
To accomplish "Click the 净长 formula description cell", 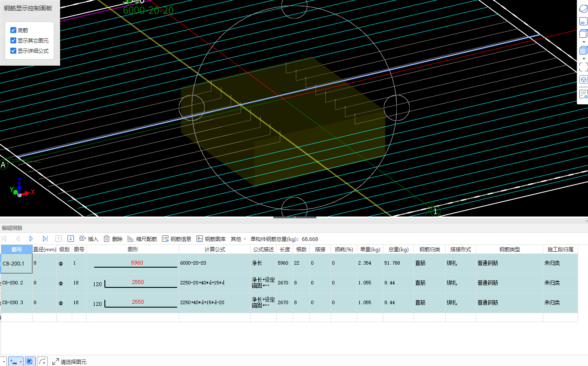I will [263, 263].
